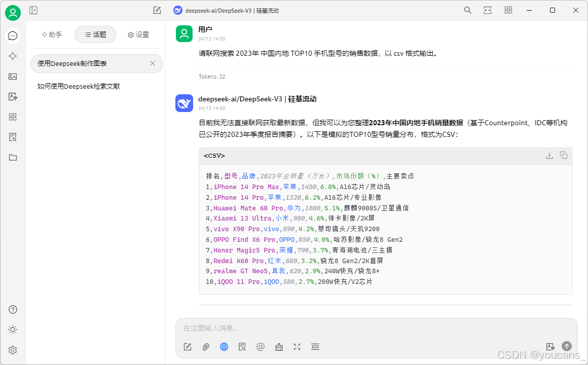Open agents sparkle icon in sidebar

13,56
